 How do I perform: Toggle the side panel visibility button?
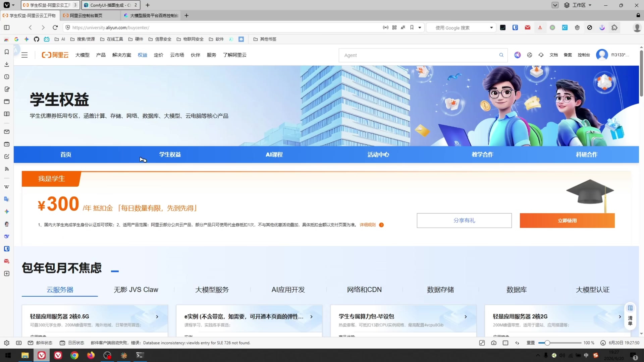pyautogui.click(x=7, y=27)
